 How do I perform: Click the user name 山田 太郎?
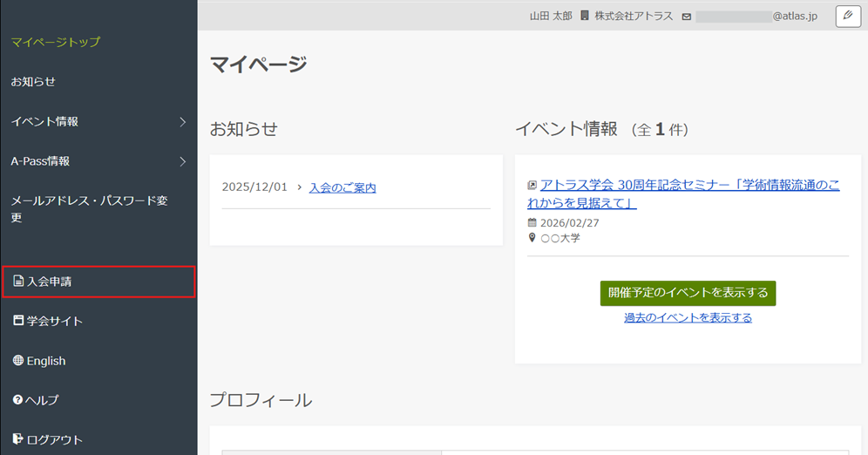(551, 16)
